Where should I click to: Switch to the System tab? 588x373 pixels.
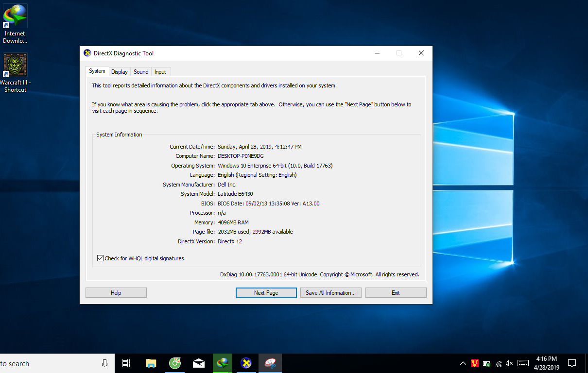[97, 71]
